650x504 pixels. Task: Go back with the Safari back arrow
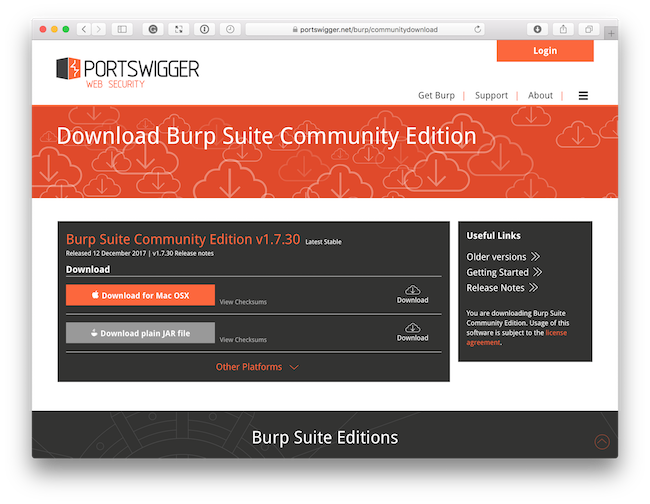84,29
